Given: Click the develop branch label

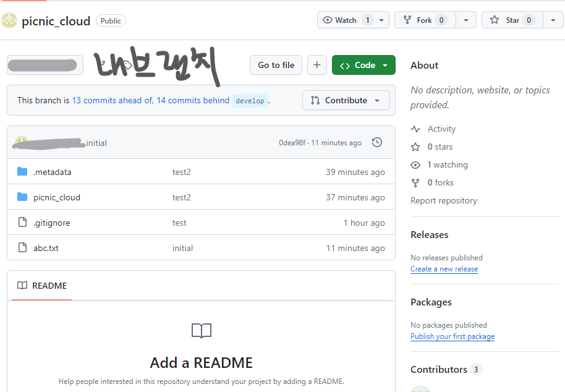Looking at the screenshot, I should pos(250,101).
